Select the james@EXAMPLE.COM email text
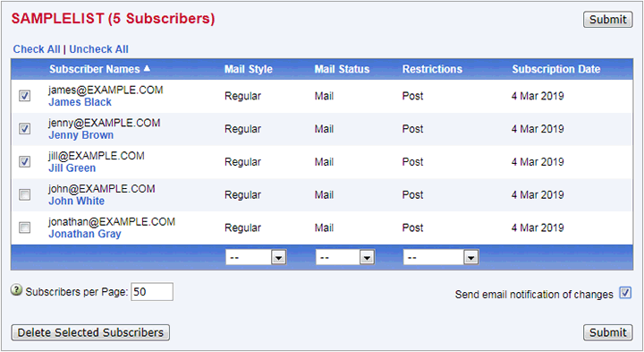644x352 pixels. (x=106, y=90)
